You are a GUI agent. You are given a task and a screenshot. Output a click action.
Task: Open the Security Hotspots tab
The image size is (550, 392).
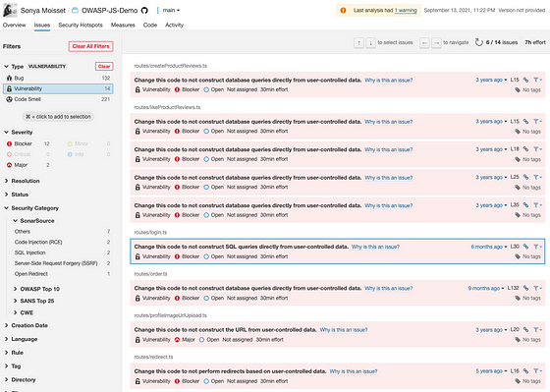[81, 25]
